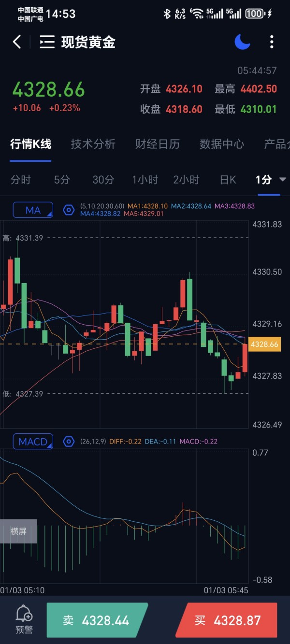Image resolution: width=290 pixels, height=644 pixels.
Task: Tap the yellow 4328.66 current price marker
Action: pyautogui.click(x=265, y=344)
